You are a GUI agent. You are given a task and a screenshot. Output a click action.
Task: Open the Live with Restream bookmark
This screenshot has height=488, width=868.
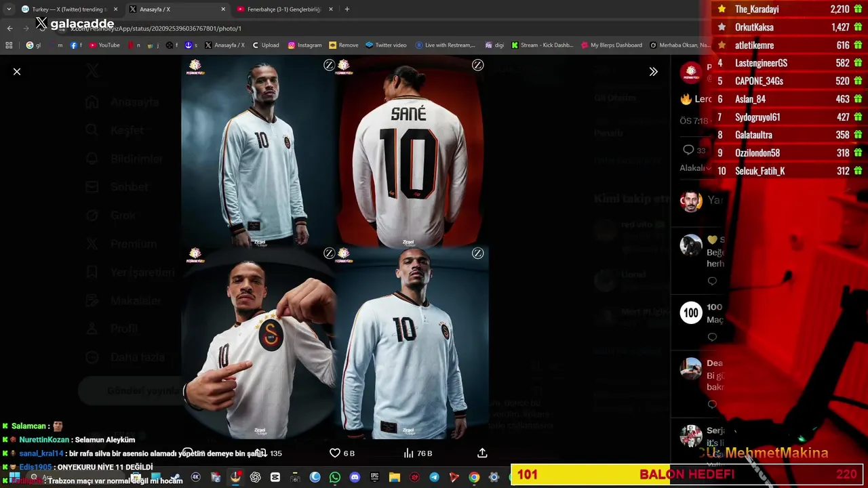tap(446, 45)
